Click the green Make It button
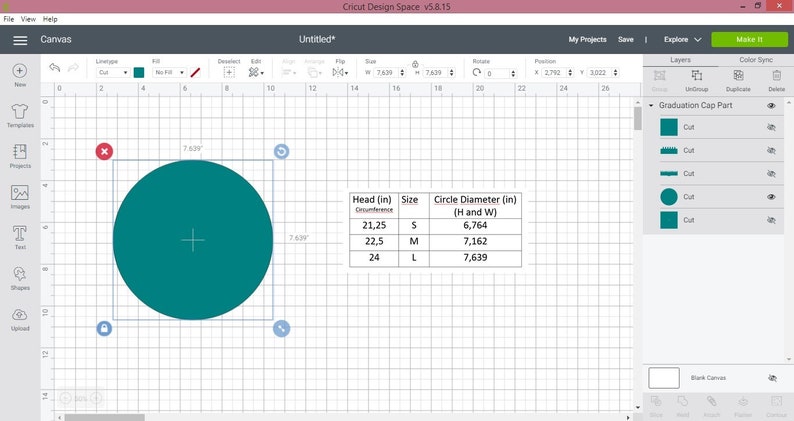 749,40
